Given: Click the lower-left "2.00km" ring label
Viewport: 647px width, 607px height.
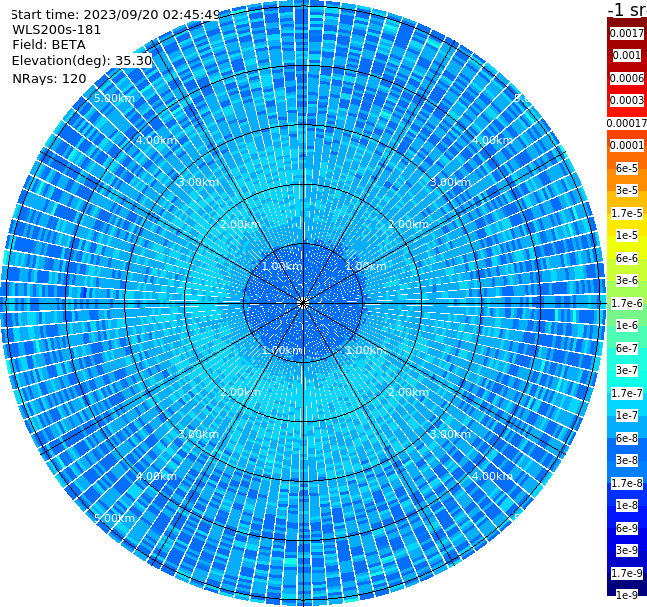Looking at the screenshot, I should point(240,392).
